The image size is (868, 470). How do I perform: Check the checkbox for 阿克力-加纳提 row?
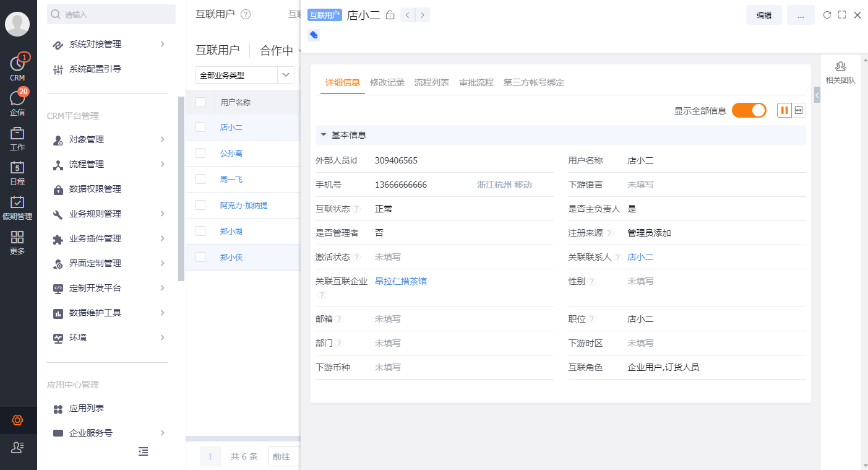click(200, 205)
